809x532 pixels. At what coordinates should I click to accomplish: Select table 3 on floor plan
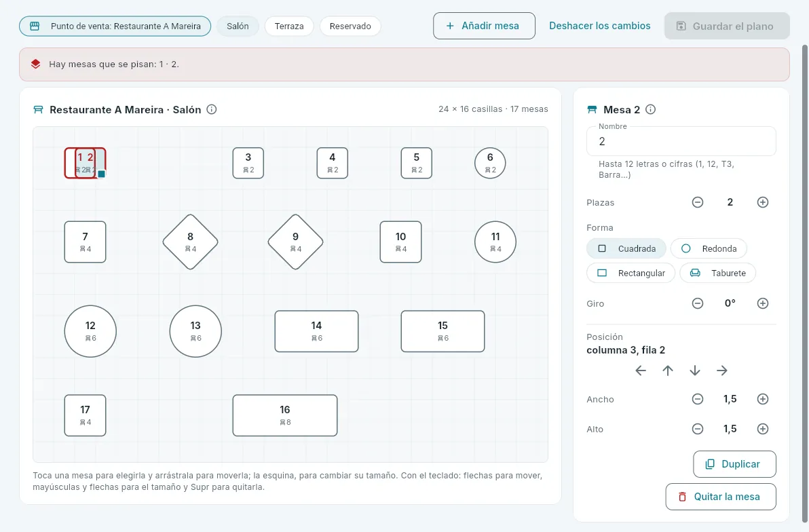(x=248, y=163)
